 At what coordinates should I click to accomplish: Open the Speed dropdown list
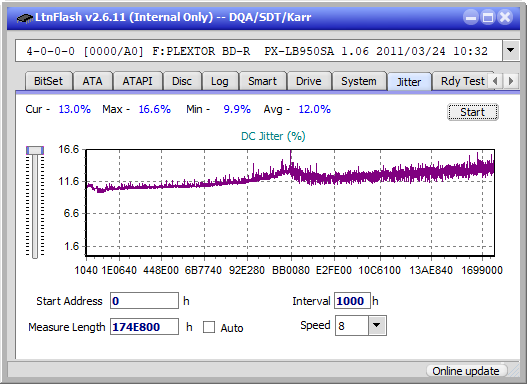[x=377, y=325]
